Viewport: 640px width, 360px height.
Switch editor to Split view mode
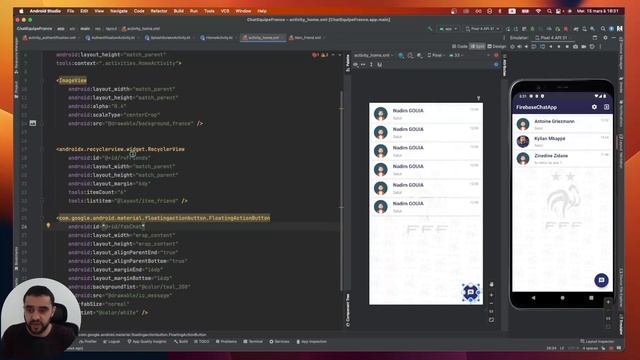(477, 47)
